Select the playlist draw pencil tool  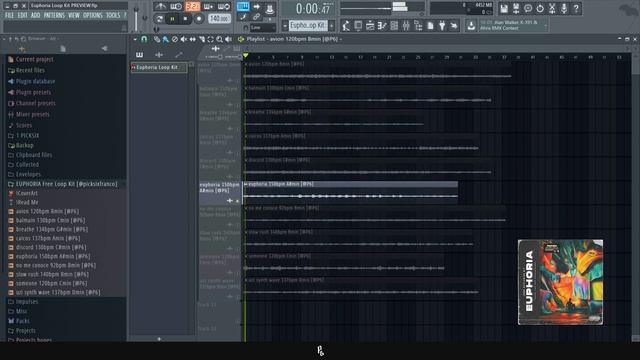click(x=157, y=39)
